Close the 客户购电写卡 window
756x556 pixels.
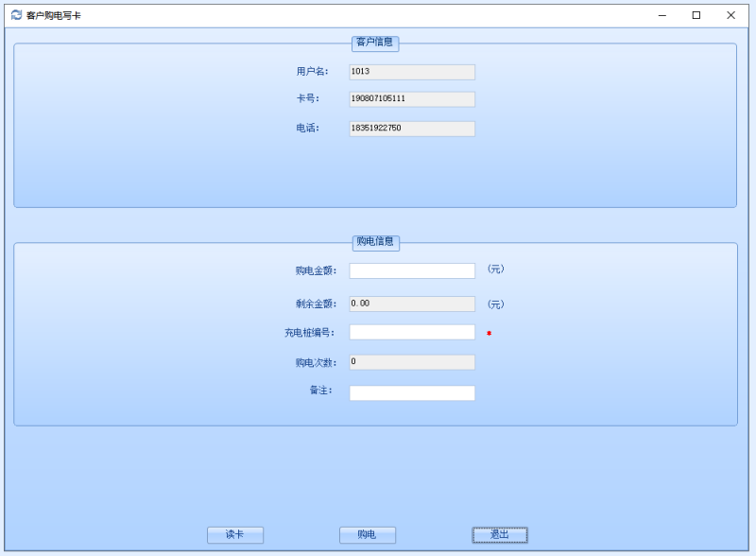[x=730, y=15]
